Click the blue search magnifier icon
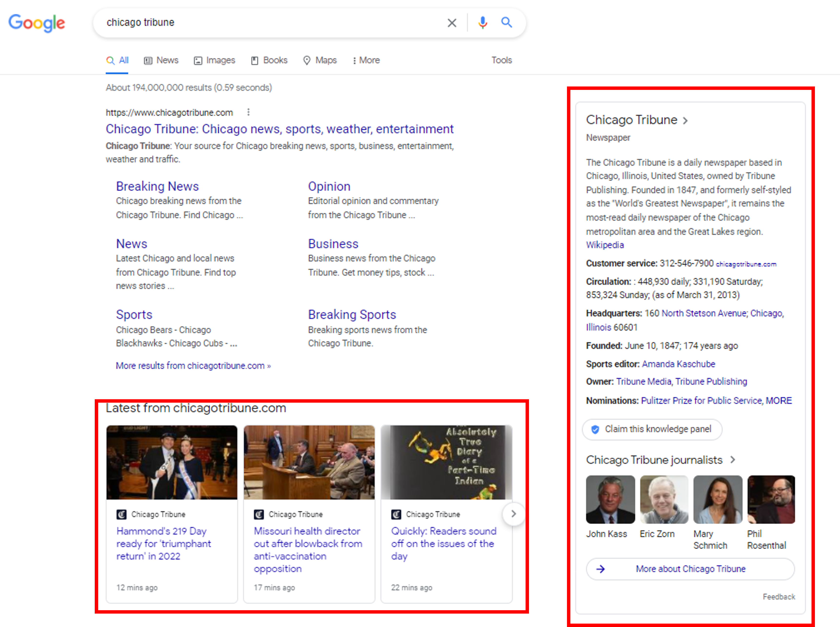Viewport: 840px width, 627px height. [x=507, y=22]
